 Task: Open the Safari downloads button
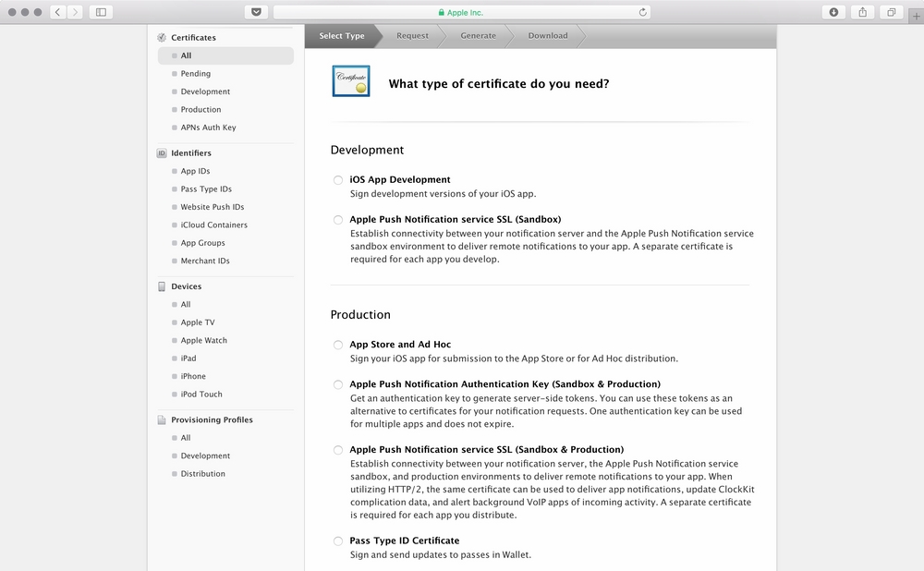[833, 12]
